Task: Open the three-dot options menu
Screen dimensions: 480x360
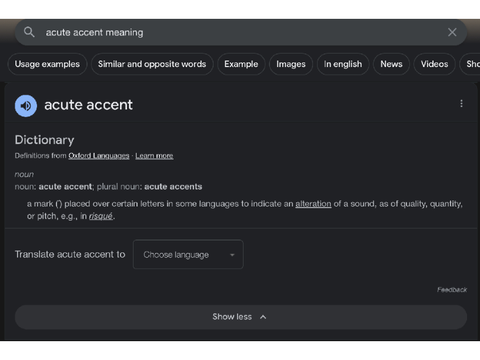Action: [x=461, y=104]
